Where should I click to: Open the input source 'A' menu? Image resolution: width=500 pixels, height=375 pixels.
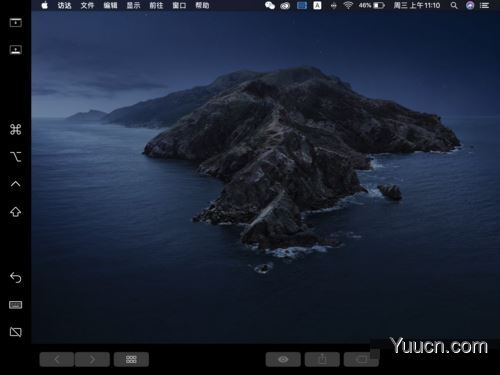[x=317, y=5]
